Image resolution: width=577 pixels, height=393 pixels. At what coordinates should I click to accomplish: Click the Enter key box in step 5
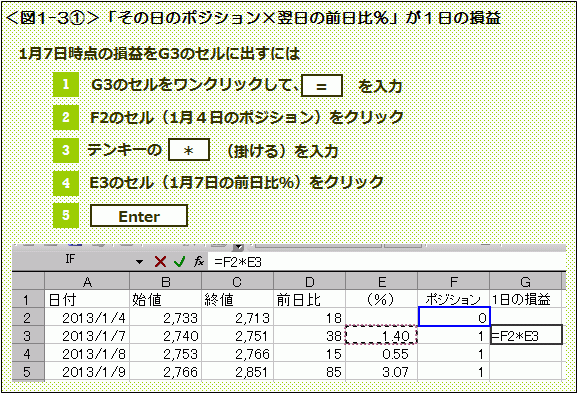[139, 216]
